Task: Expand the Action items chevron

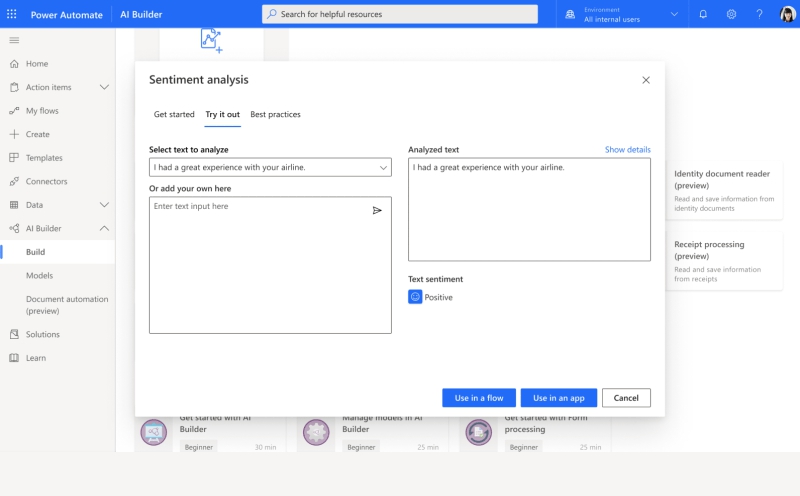Action: point(104,87)
